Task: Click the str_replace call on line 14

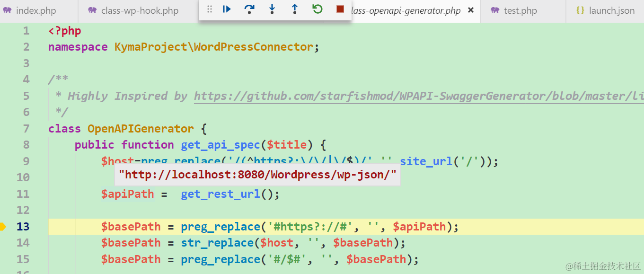Action: [x=218, y=243]
